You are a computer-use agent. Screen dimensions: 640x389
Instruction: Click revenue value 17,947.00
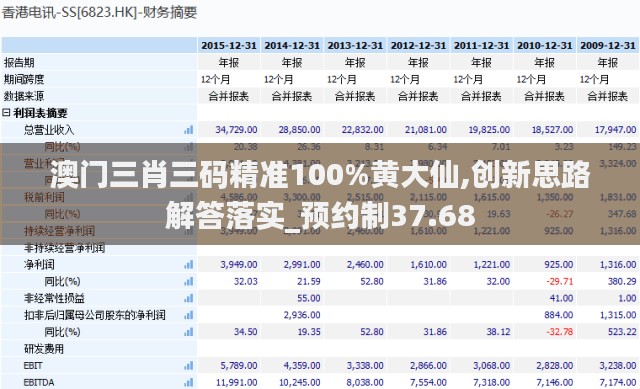616,130
